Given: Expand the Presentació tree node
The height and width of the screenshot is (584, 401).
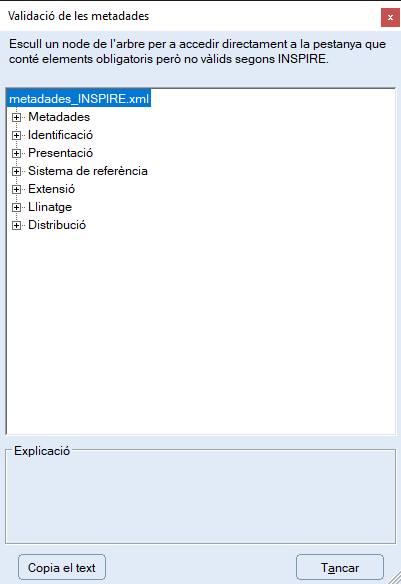Looking at the screenshot, I should [x=16, y=153].
